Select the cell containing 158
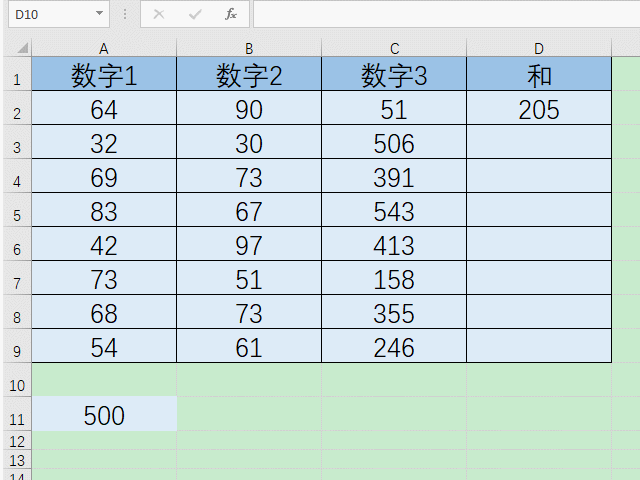 pyautogui.click(x=394, y=278)
